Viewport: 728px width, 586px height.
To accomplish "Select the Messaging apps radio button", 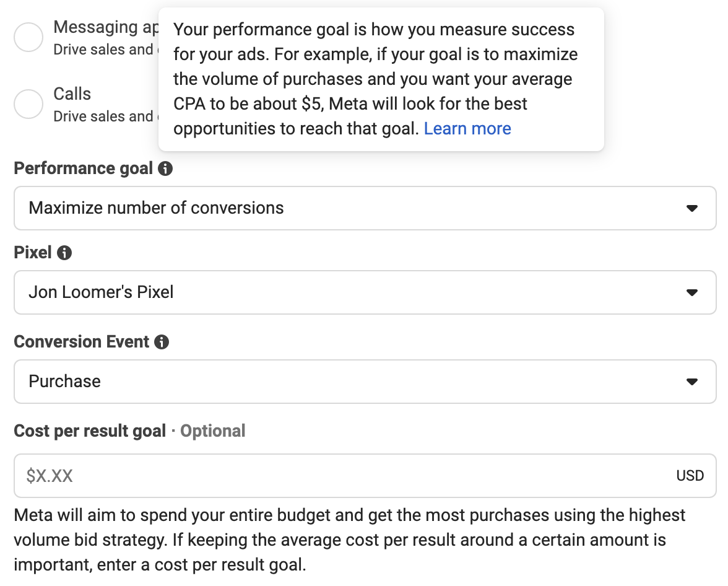I will click(x=28, y=37).
